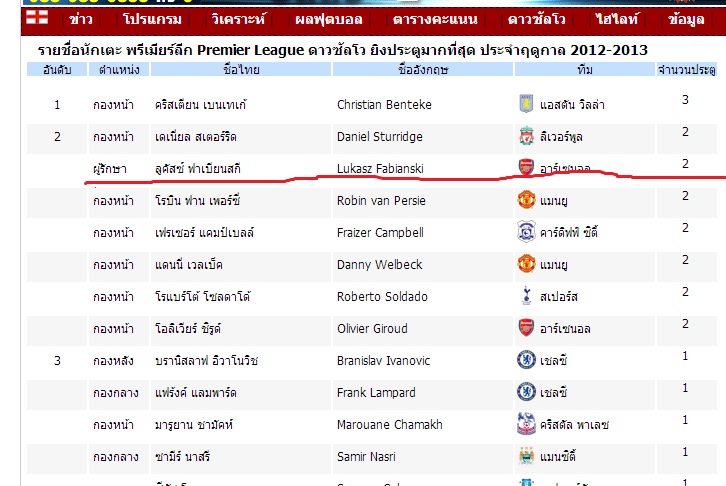Click Thai name โรแบร์โต้ โซลดาโด้

click(202, 296)
